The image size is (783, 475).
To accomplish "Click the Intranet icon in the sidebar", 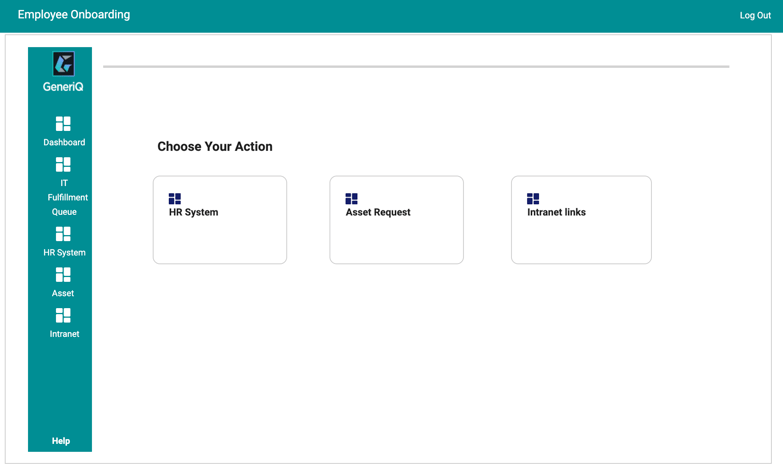I will point(63,315).
